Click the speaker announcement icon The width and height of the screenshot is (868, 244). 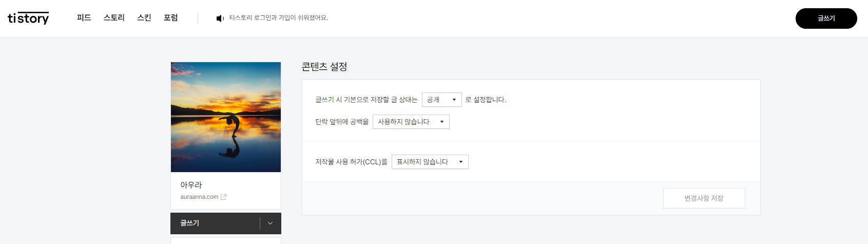pos(220,18)
